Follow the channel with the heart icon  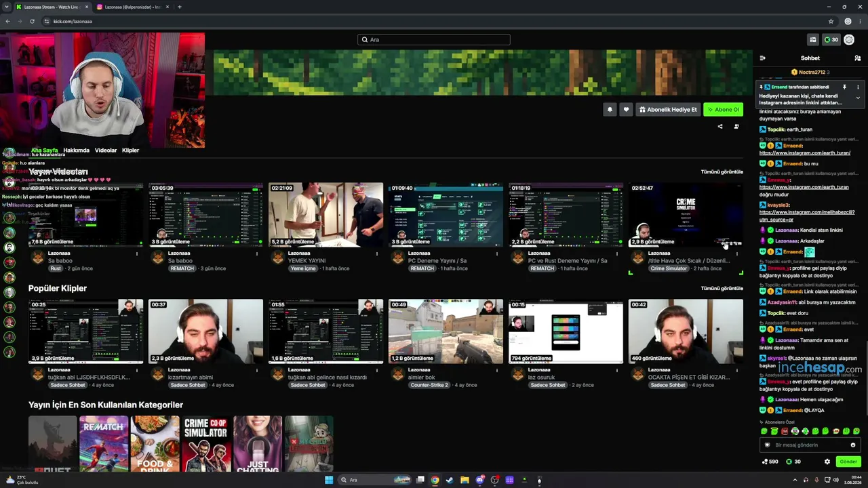click(626, 109)
